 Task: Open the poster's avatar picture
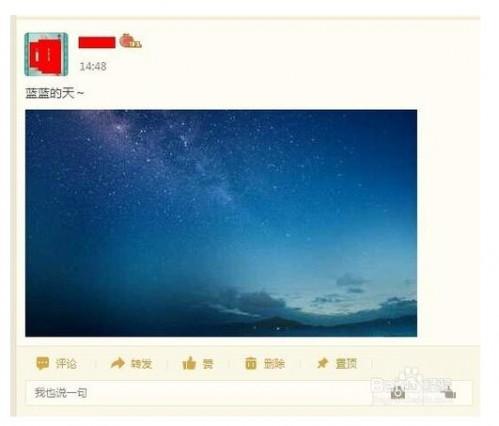point(46,54)
